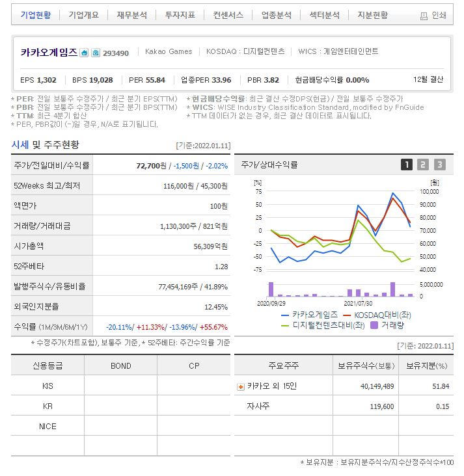Click the 인쇄 print button
Screen dimensions: 464x476
[x=433, y=15]
